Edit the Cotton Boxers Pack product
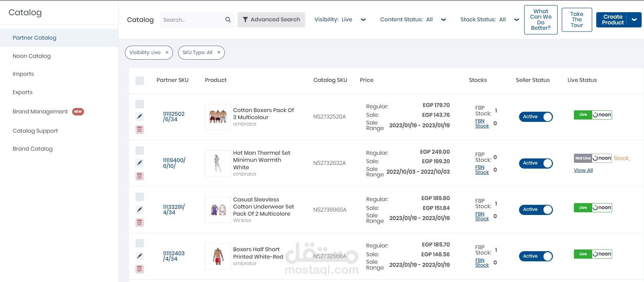This screenshot has height=282, width=644. click(139, 116)
